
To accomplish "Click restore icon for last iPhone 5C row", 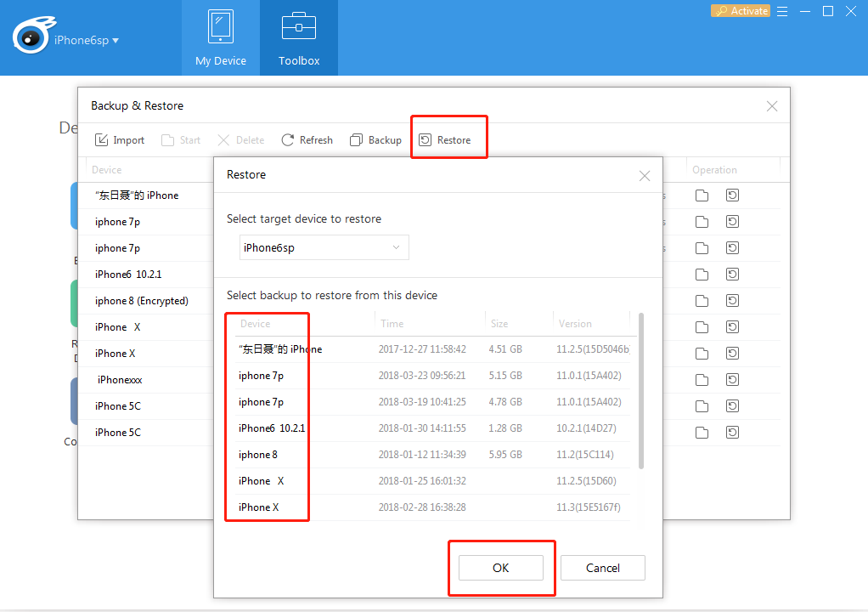I will tap(732, 432).
